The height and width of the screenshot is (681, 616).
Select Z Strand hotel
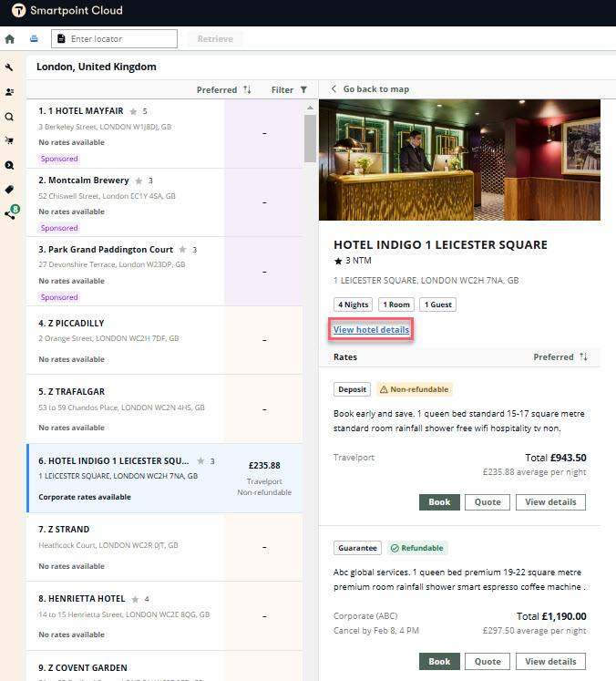(x=165, y=547)
